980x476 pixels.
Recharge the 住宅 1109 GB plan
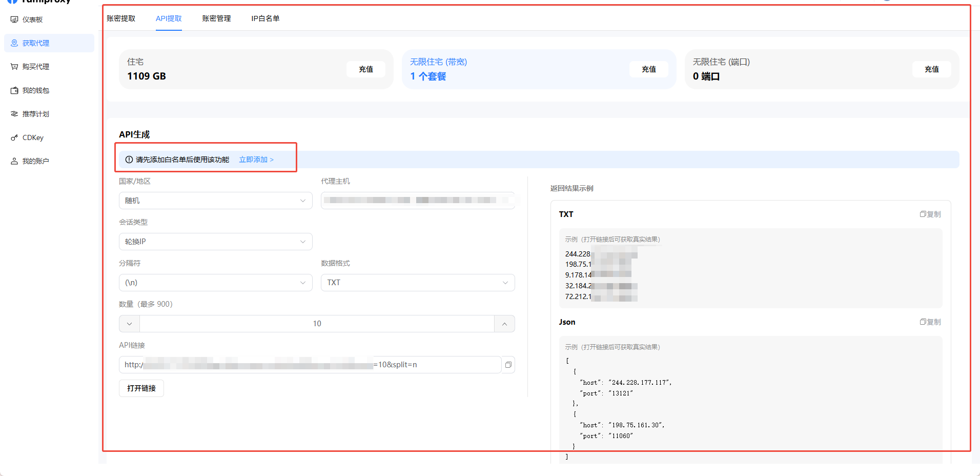(x=366, y=69)
